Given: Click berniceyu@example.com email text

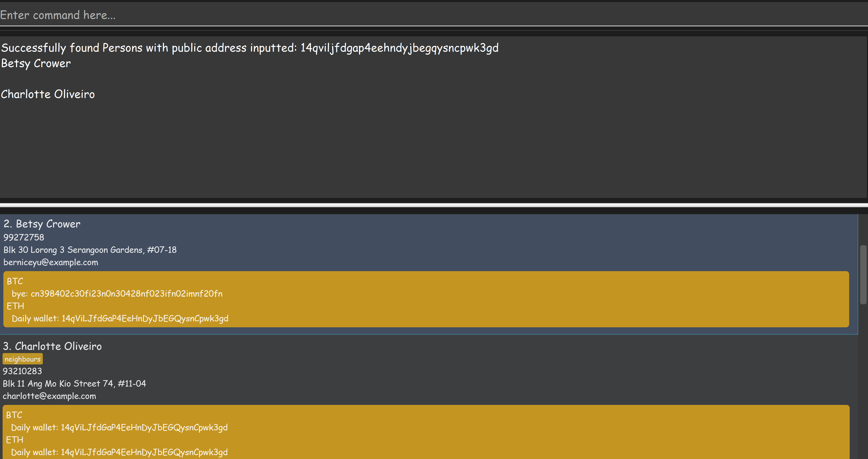Looking at the screenshot, I should pyautogui.click(x=51, y=262).
